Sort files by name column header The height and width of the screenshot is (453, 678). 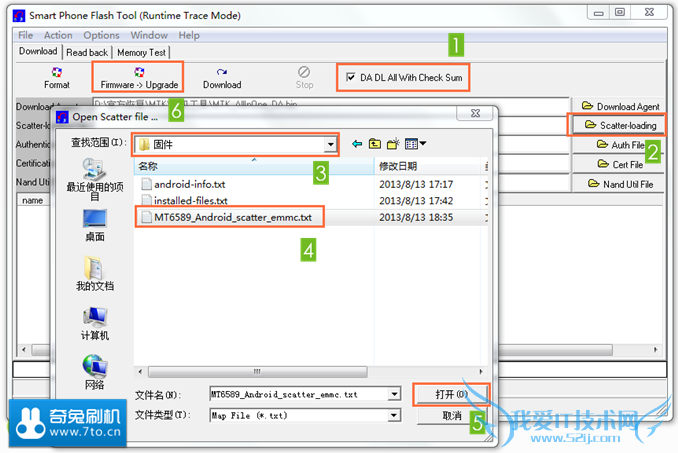point(254,166)
